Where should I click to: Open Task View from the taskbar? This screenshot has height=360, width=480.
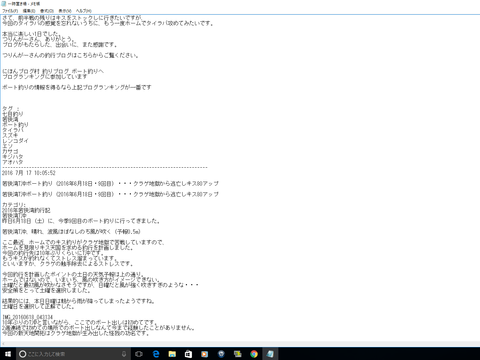pyautogui.click(x=139, y=354)
